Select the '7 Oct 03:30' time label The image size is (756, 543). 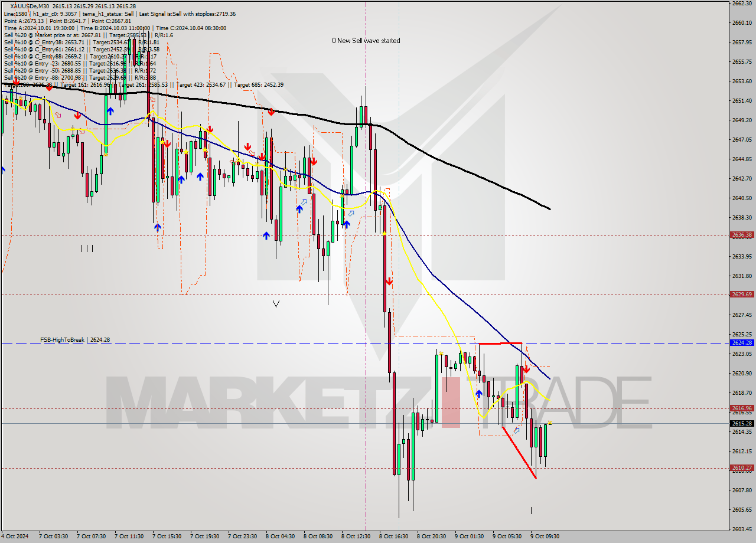(x=54, y=537)
